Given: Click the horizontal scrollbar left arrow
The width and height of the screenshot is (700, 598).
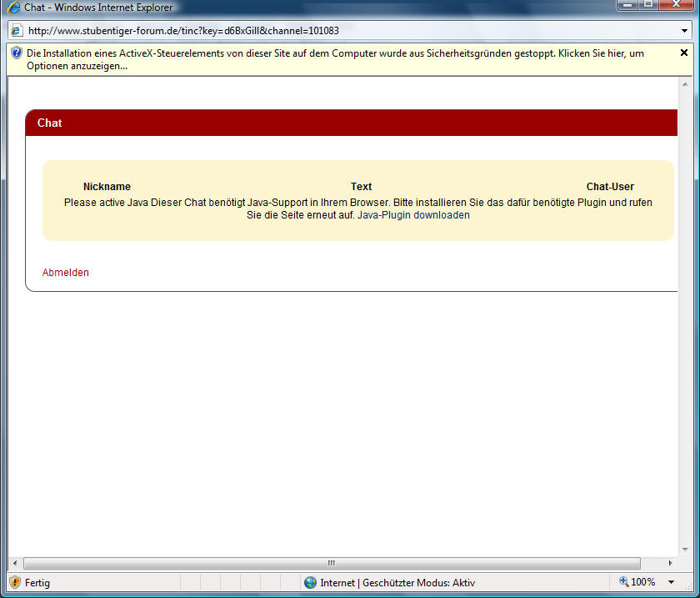Looking at the screenshot, I should pos(14,563).
